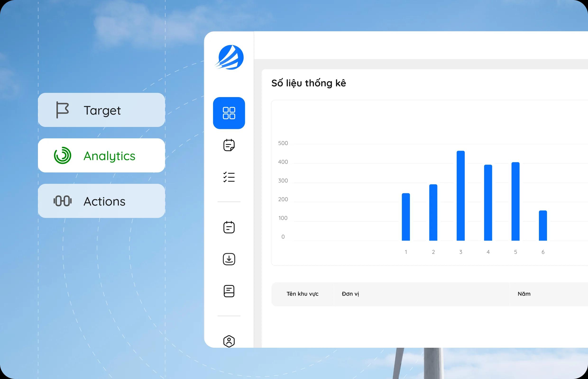Open the calendar note icon in sidebar

pos(229,145)
